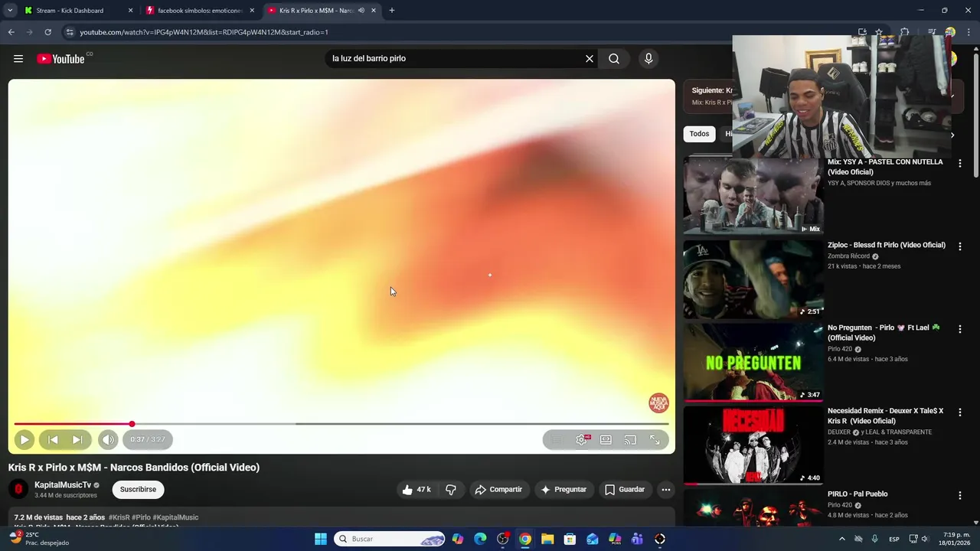
Task: Open the KapitalMusicTv channel avatar
Action: tap(18, 490)
